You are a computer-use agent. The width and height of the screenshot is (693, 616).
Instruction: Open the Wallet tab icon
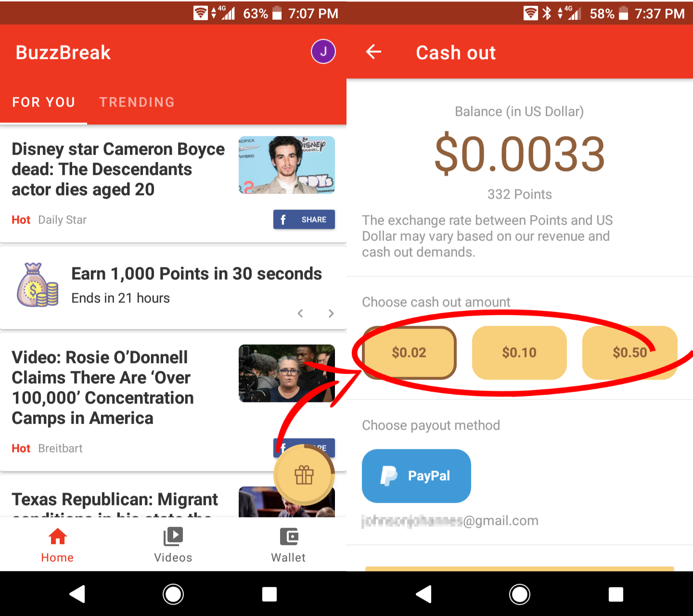click(289, 537)
